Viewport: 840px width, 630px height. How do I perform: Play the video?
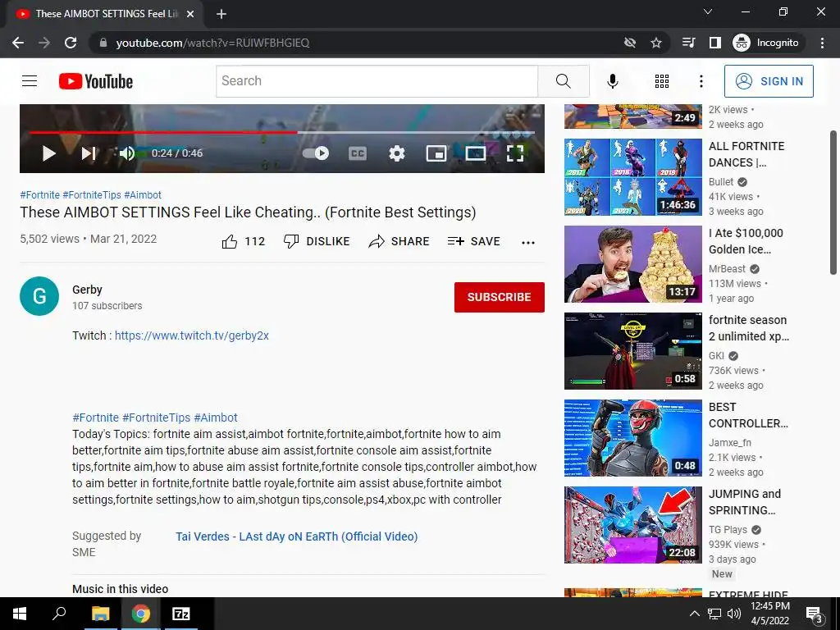pyautogui.click(x=48, y=153)
